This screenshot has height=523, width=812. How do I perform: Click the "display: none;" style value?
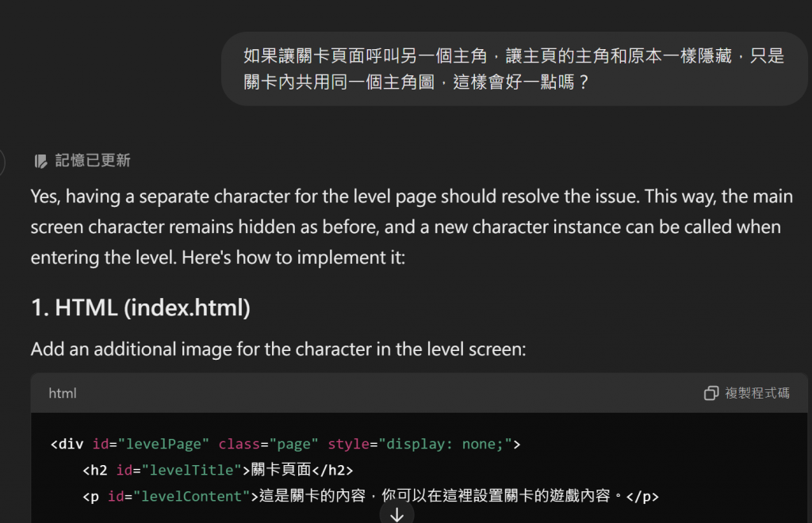[x=446, y=445]
